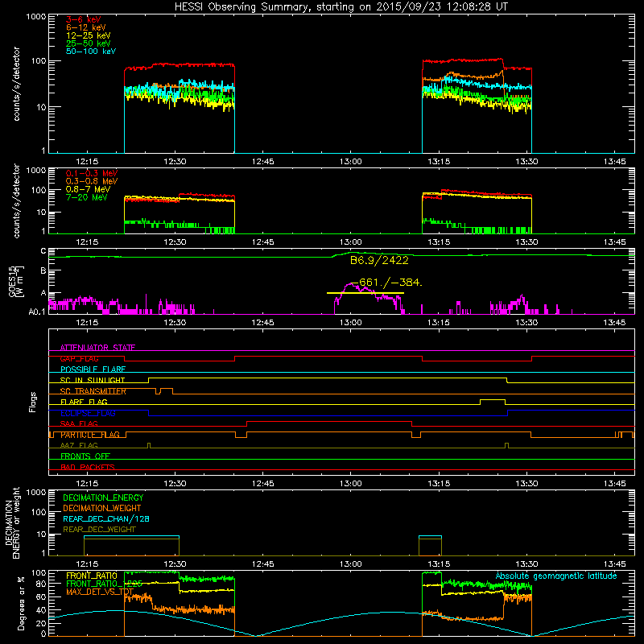Click the Degrees or % axis label

pos(21,603)
